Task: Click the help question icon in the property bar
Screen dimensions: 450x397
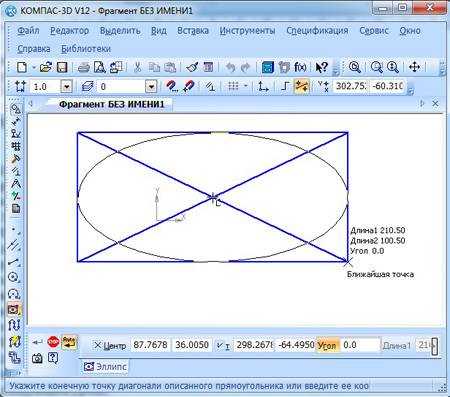Action: 53,358
